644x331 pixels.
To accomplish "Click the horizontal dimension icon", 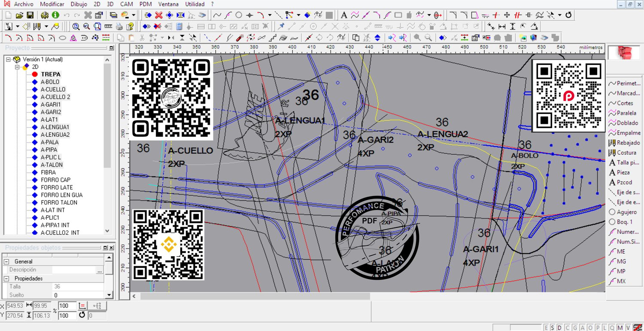I will coord(502,27).
